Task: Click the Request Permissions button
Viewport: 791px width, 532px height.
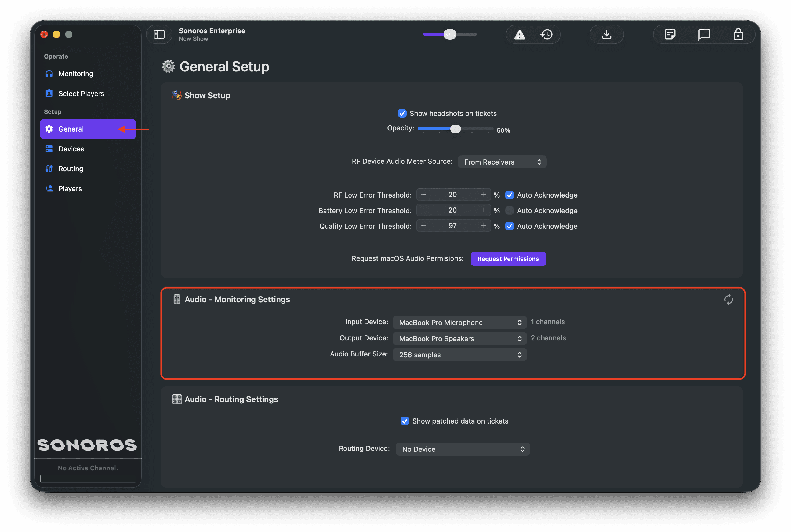Action: click(508, 258)
